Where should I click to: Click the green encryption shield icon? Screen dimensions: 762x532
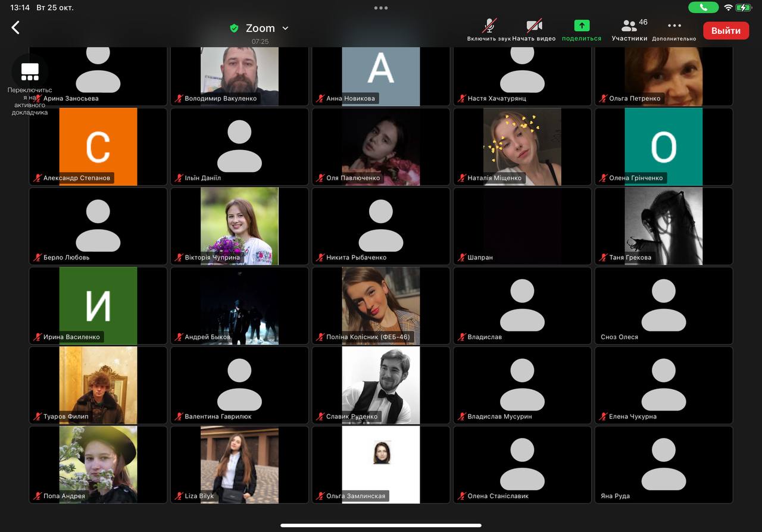pos(234,28)
